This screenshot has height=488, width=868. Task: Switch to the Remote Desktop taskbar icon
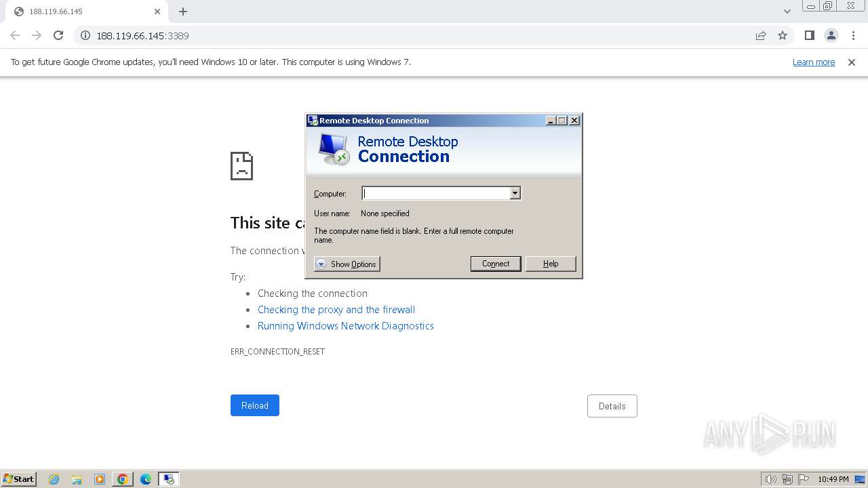(169, 479)
